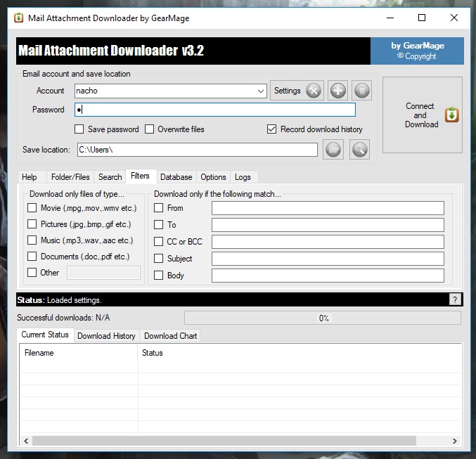Click the browse save location folder icon
The width and height of the screenshot is (476, 459).
(x=334, y=149)
